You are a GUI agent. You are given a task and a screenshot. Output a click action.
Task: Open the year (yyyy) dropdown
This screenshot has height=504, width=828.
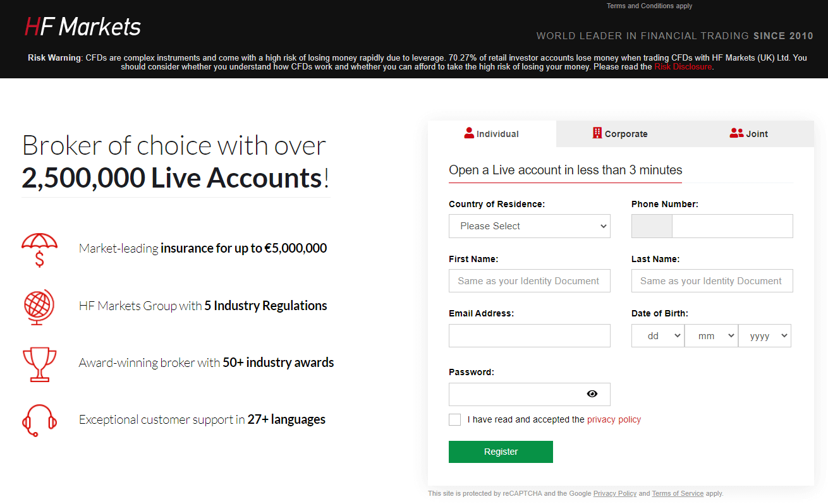pyautogui.click(x=765, y=336)
